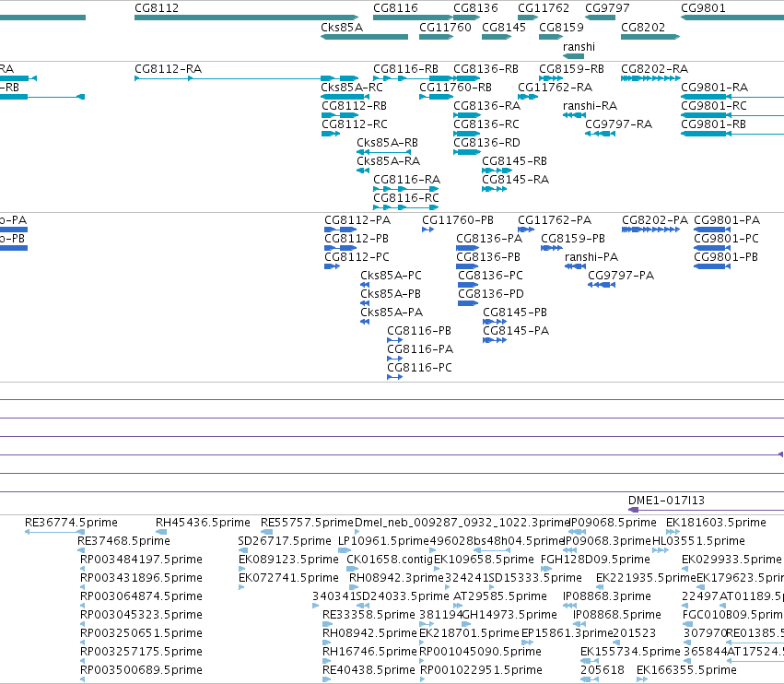The height and width of the screenshot is (684, 784).
Task: Click the CG8145-PB protein feature
Action: pos(495,322)
